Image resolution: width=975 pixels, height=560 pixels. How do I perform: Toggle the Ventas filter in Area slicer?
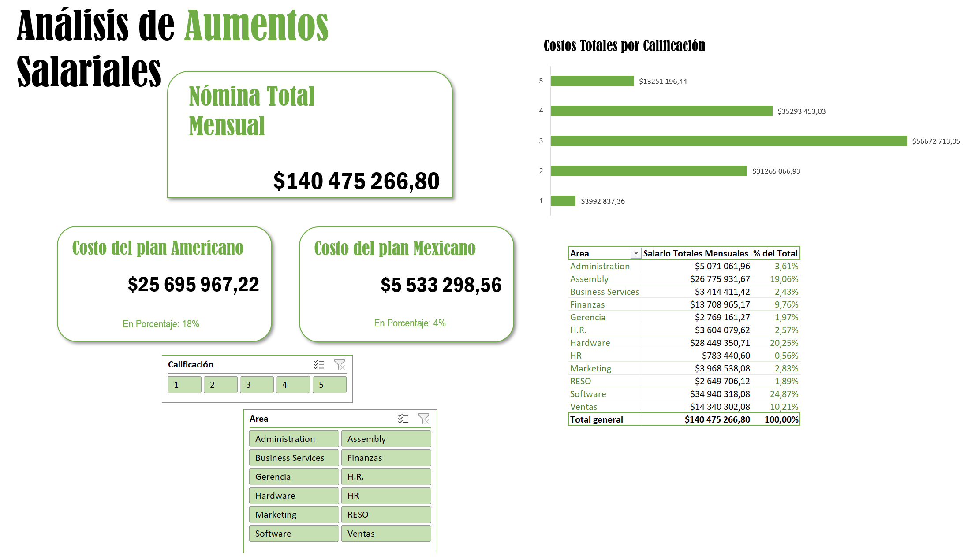[386, 533]
